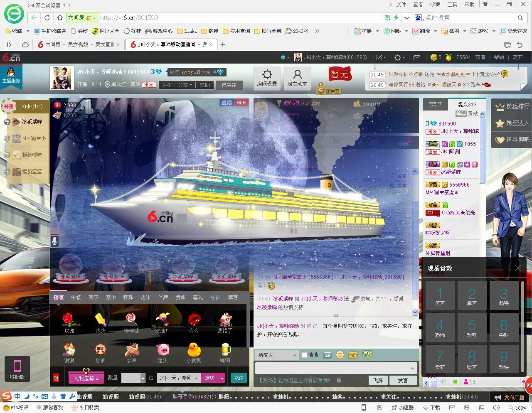532x413 pixels.
Task: Click the microphone icon on video
Action: pyautogui.click(x=54, y=241)
